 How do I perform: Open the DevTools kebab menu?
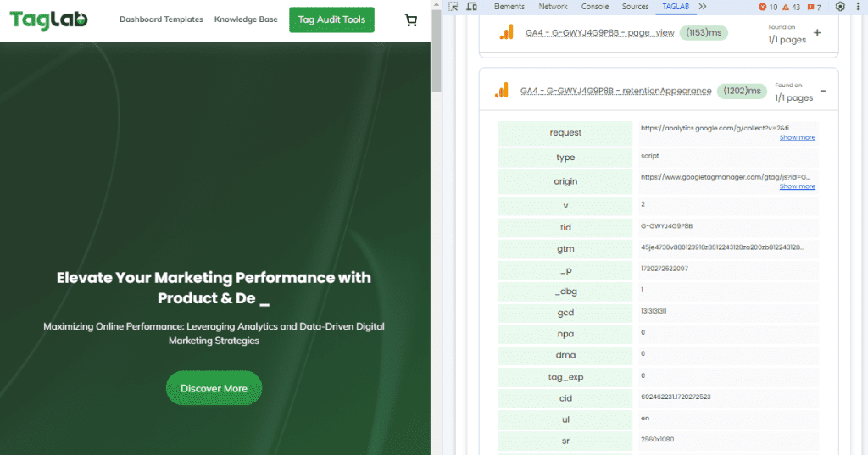click(x=858, y=7)
